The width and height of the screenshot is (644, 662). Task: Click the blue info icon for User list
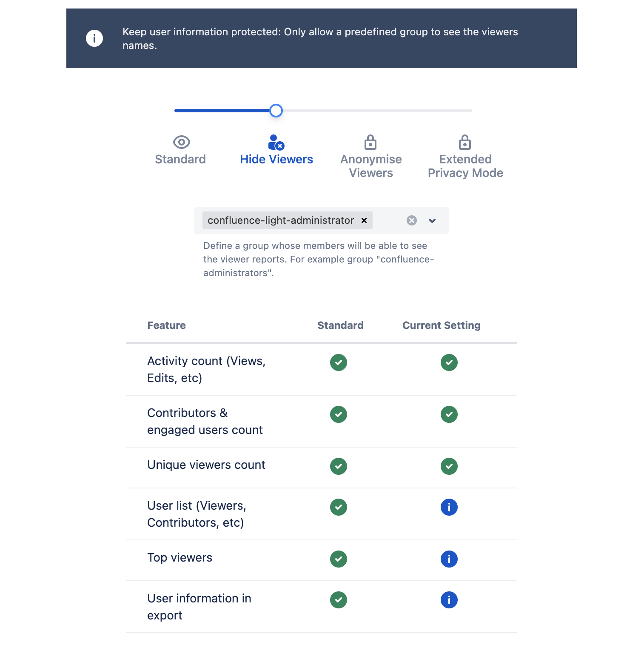[x=449, y=507]
